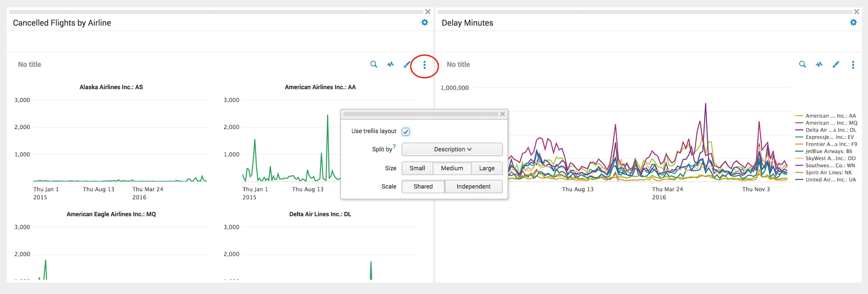
Task: Click search magnifier in Cancelled Flights chart
Action: (374, 64)
